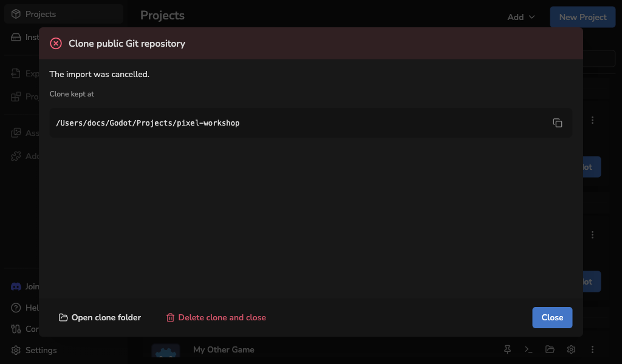Expand the Add dropdown menu
Screen dimensions: 622x364
pyautogui.click(x=521, y=17)
